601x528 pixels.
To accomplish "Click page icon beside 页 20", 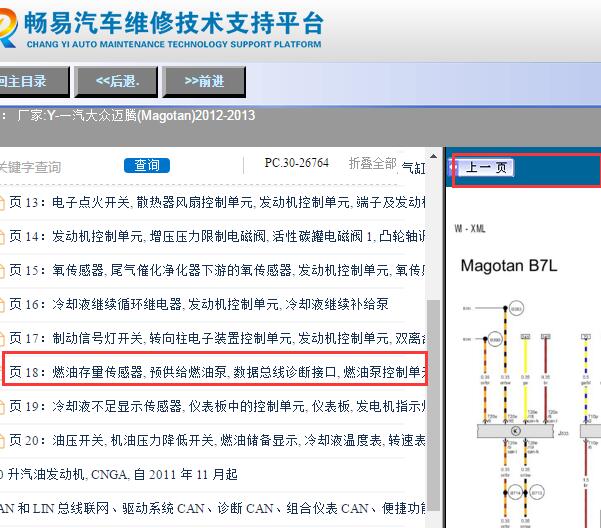I will point(2,441).
